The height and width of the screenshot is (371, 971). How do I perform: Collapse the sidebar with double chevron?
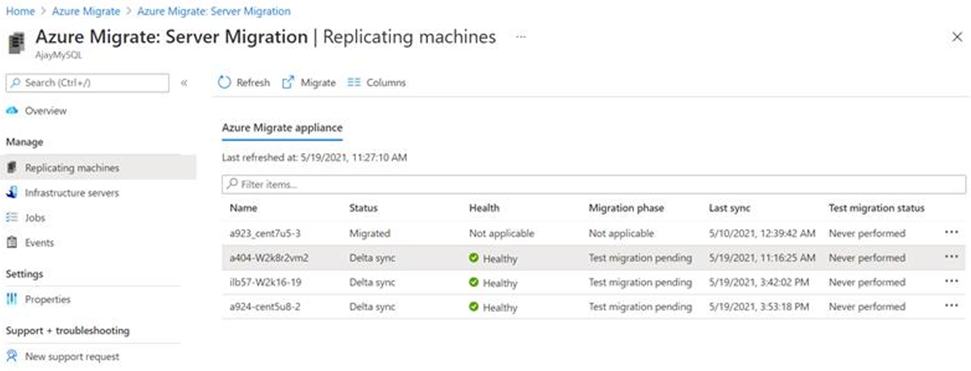point(184,83)
